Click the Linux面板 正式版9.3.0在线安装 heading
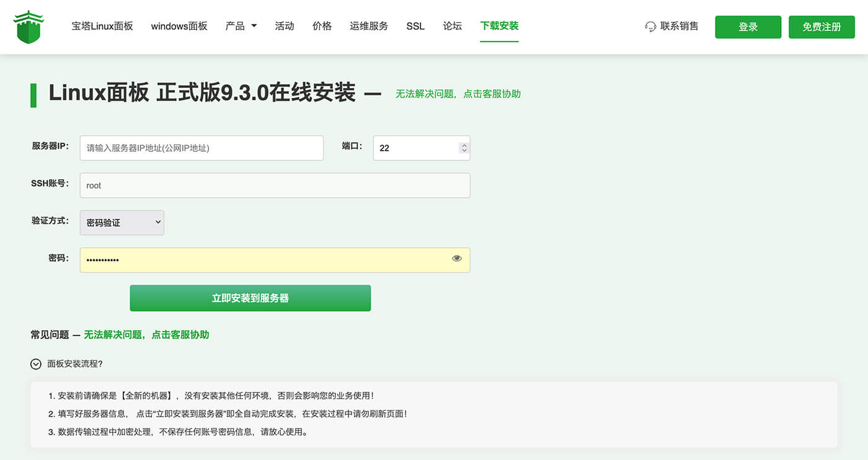Screen dimensions: 868x460 tap(202, 93)
